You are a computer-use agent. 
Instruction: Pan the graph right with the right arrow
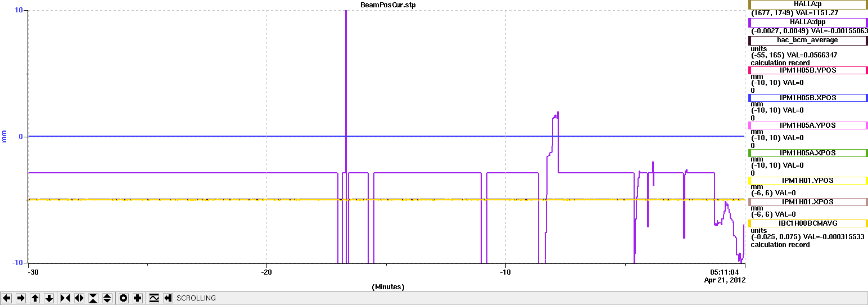coord(21,298)
